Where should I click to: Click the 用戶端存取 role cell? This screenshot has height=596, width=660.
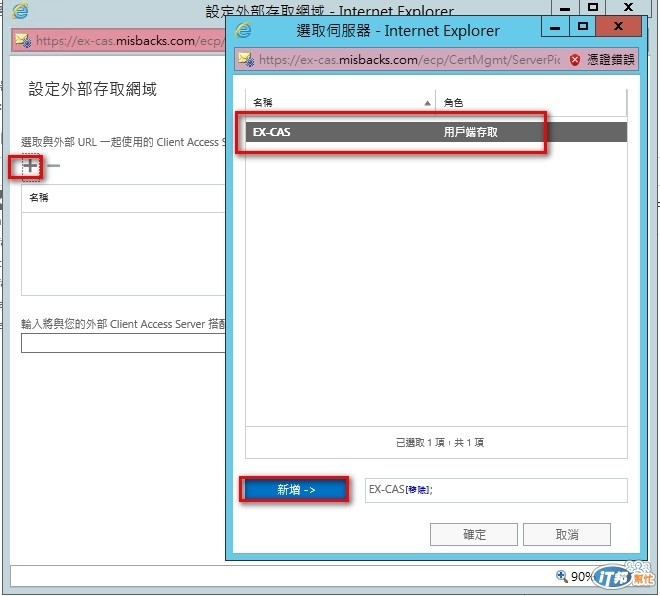click(x=471, y=132)
